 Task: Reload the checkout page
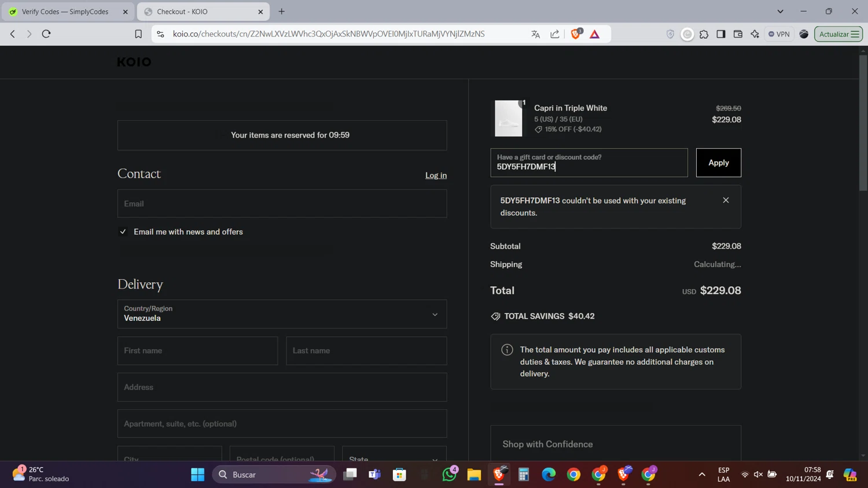[x=46, y=34]
